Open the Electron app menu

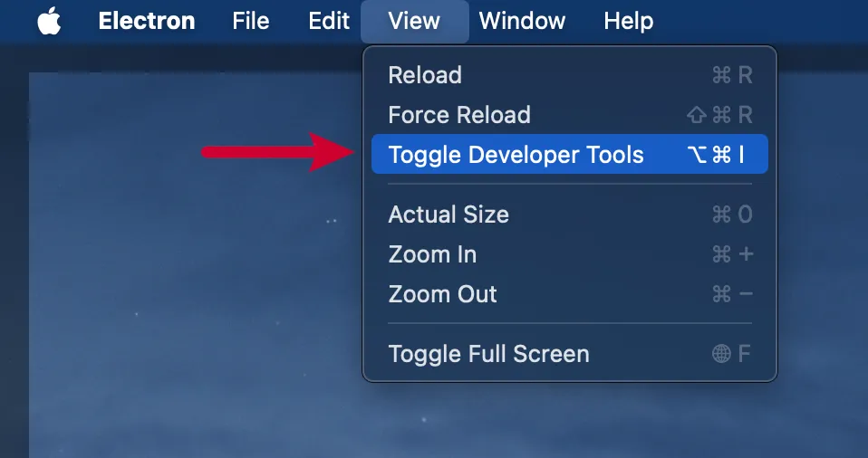[x=146, y=21]
